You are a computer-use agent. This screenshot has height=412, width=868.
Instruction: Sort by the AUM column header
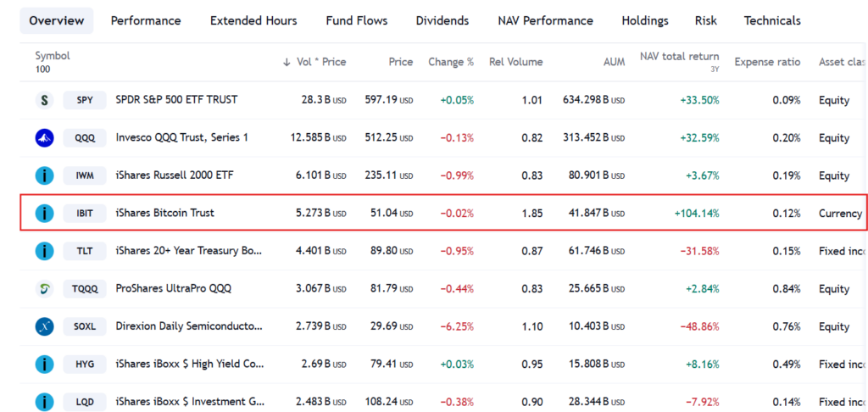click(614, 62)
